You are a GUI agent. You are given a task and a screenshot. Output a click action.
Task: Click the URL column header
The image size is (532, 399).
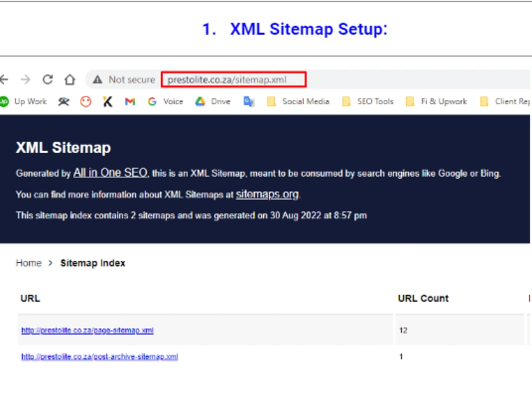30,298
